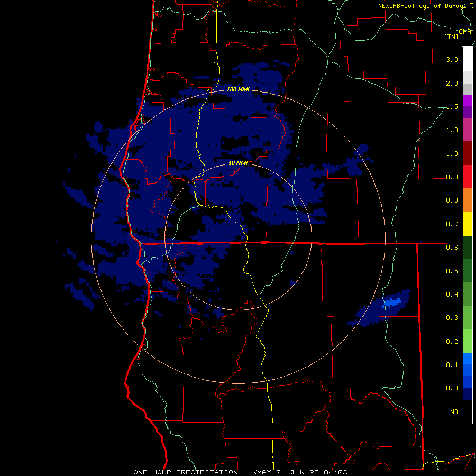
Task: Click the 0.5 legend value
Action: click(452, 271)
